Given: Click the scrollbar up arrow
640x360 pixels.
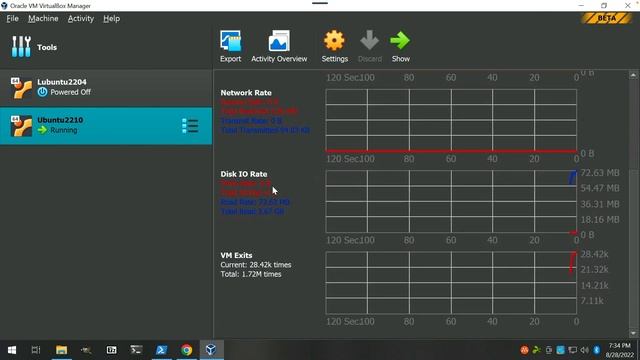Looking at the screenshot, I should pyautogui.click(x=633, y=76).
